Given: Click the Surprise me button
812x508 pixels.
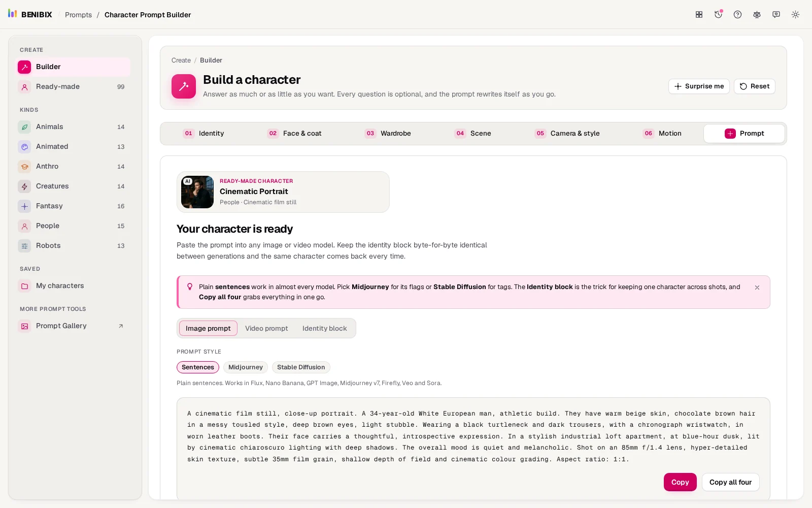Looking at the screenshot, I should click(x=699, y=86).
